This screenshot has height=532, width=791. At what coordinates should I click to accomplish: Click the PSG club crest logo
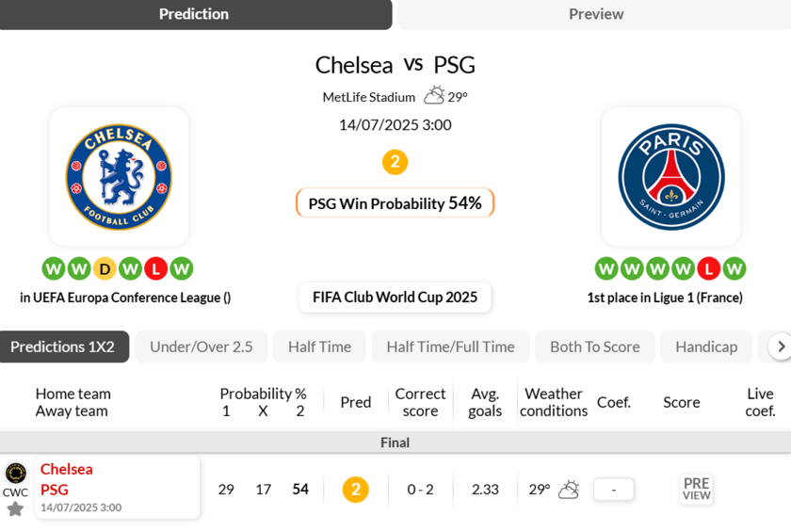[670, 176]
